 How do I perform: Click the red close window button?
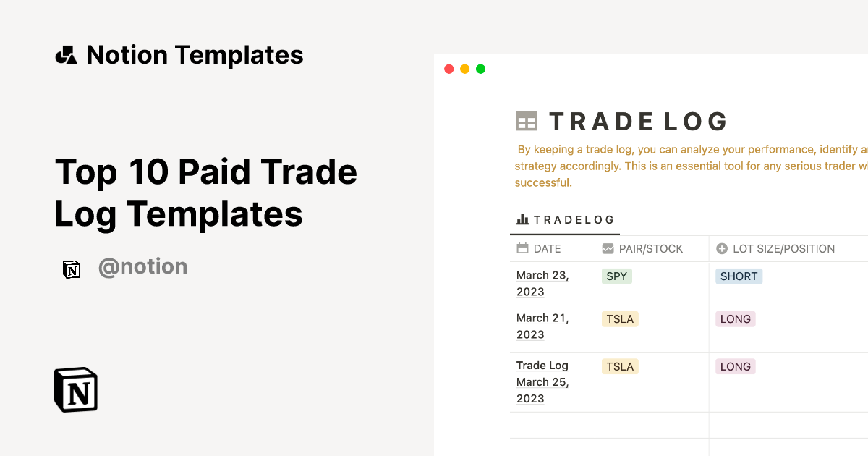coord(448,69)
